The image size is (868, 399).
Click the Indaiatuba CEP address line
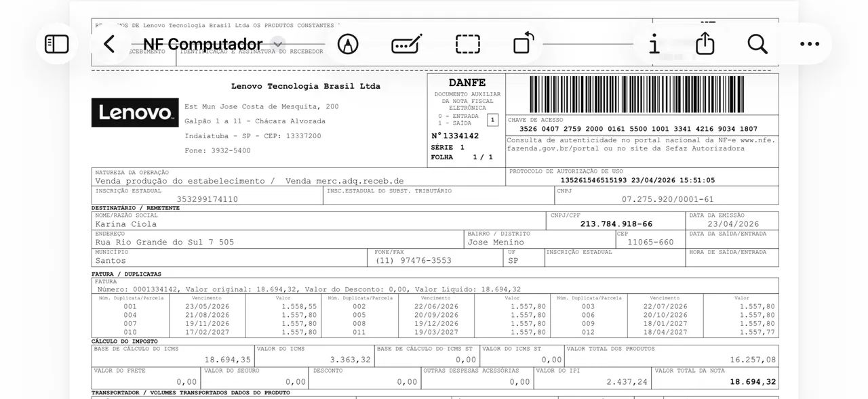pos(253,135)
